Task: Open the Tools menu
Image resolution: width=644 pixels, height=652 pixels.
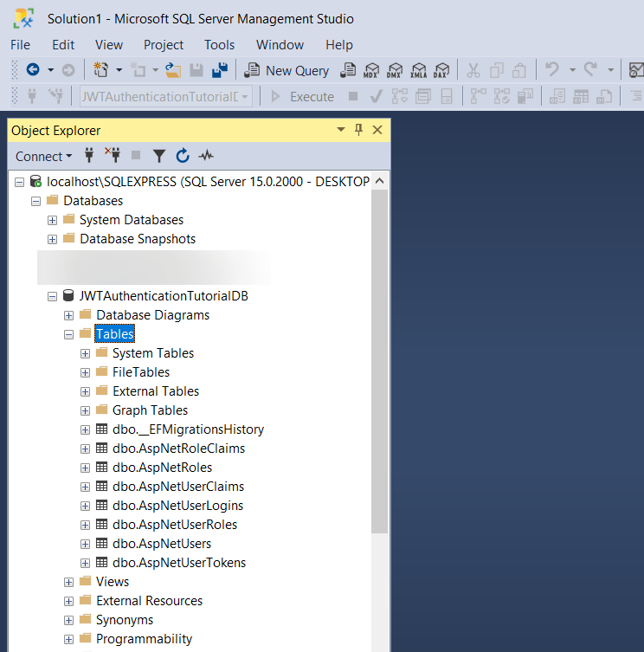Action: click(x=220, y=44)
